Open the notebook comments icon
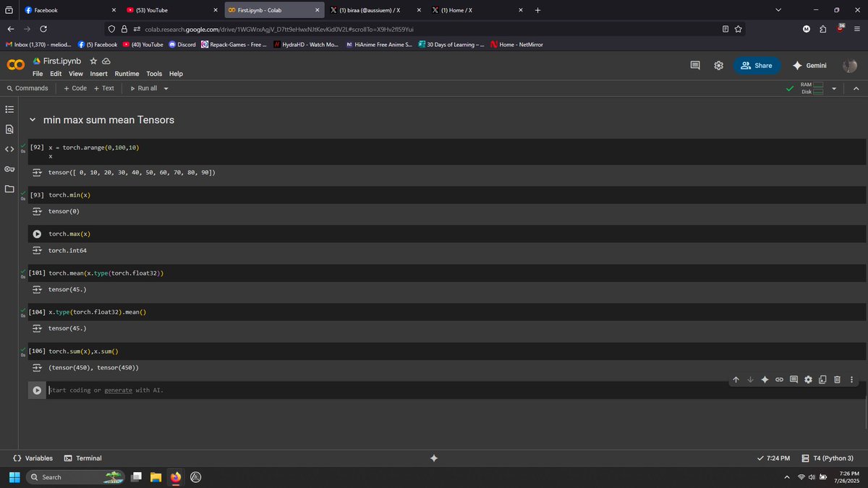This screenshot has height=488, width=868. coord(695,65)
